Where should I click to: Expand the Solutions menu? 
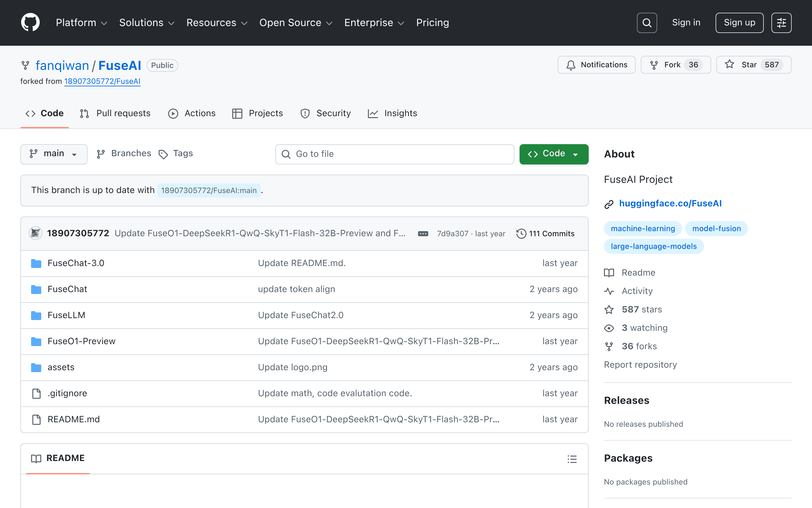click(147, 23)
